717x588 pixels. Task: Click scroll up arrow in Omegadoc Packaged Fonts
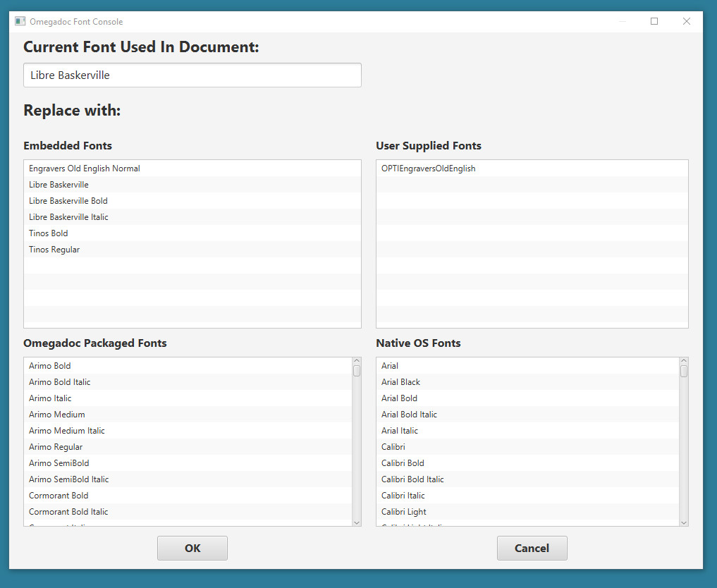pos(357,361)
